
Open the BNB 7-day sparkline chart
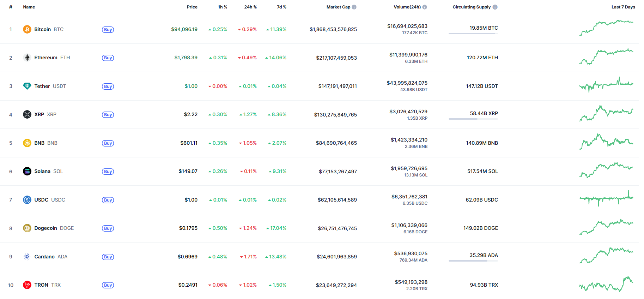[x=606, y=142]
